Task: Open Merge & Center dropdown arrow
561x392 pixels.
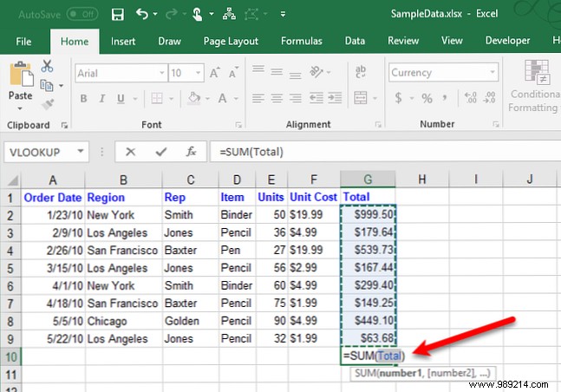Action: click(x=375, y=98)
